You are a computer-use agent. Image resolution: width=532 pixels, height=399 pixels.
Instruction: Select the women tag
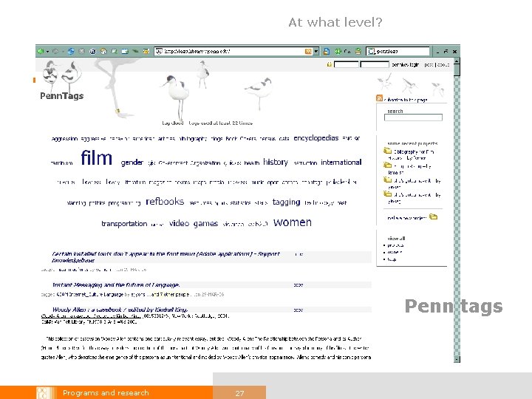point(293,222)
